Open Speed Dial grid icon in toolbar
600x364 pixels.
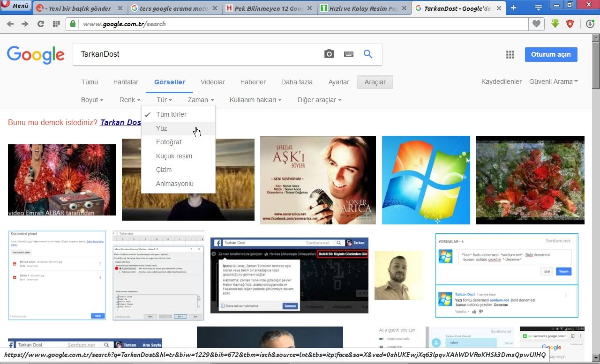(x=56, y=24)
